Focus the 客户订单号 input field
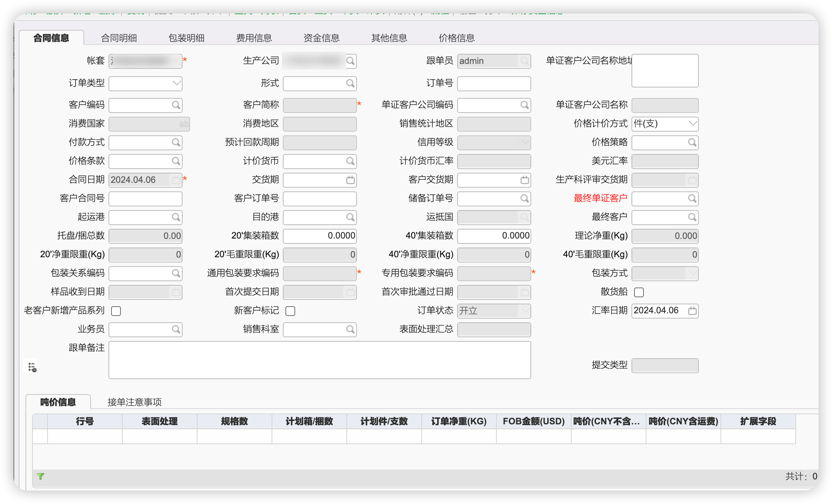The image size is (832, 504). (x=319, y=199)
